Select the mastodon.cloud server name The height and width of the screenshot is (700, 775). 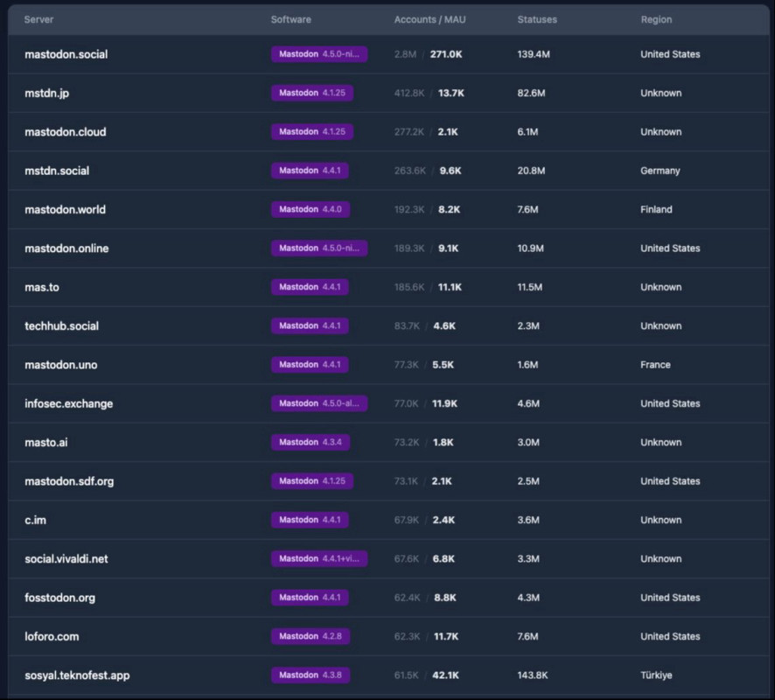click(66, 132)
